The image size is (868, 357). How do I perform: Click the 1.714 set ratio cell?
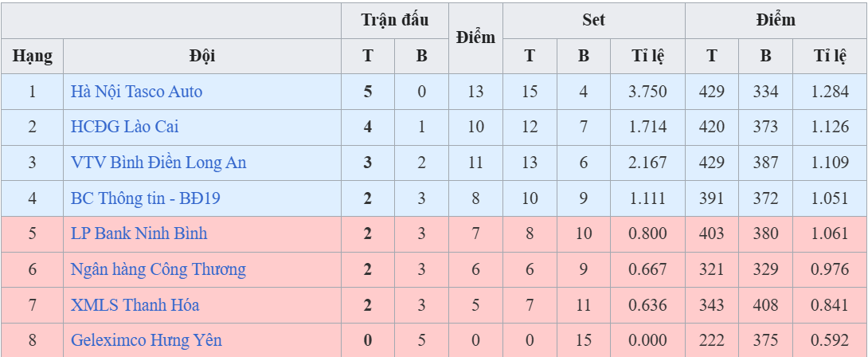click(647, 127)
